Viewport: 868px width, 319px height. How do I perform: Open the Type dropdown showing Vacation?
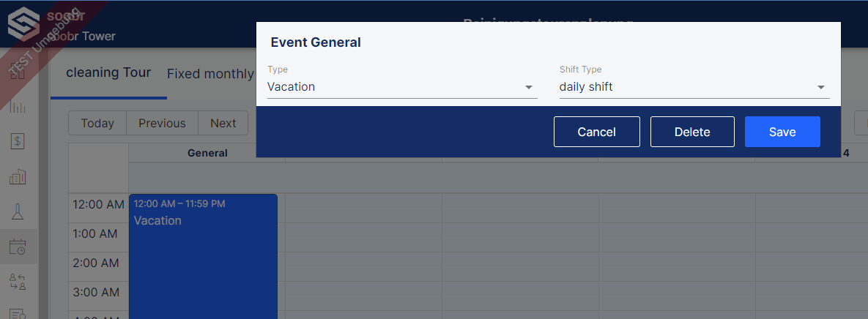(x=402, y=87)
